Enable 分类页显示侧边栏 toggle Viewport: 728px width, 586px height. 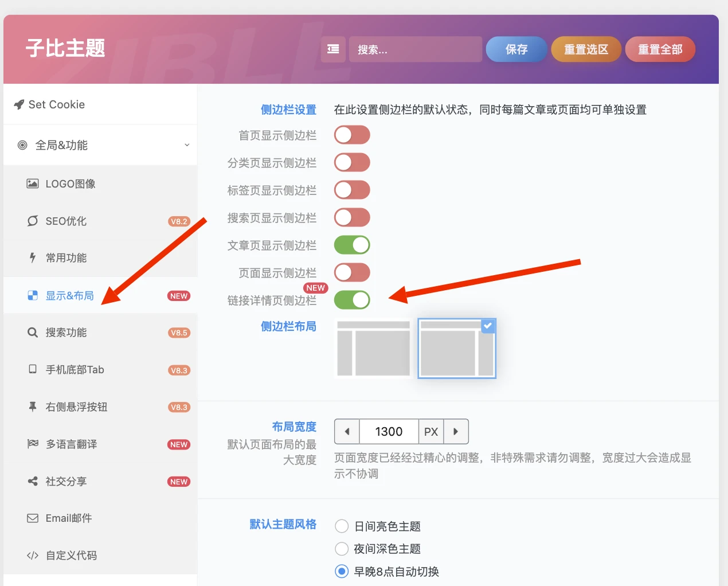pos(352,163)
